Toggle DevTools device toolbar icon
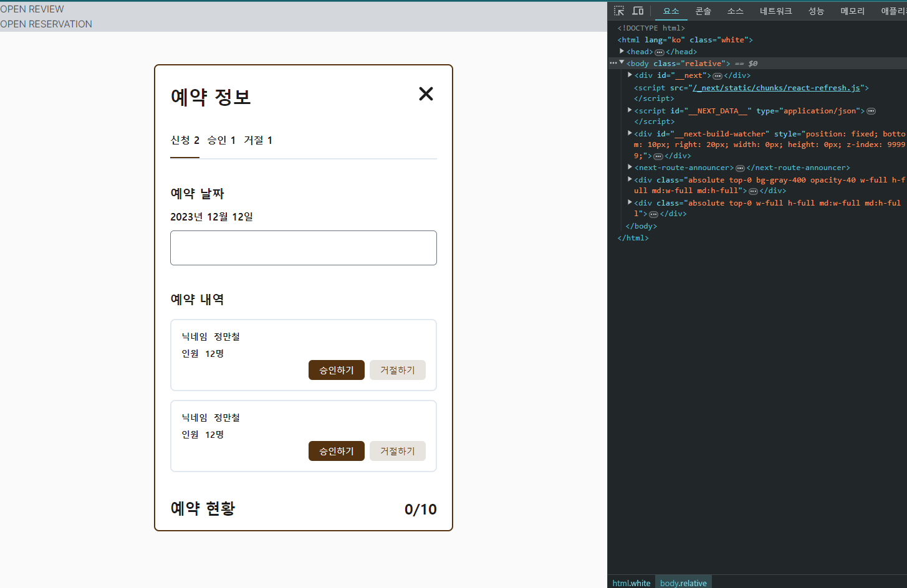Viewport: 907px width, 588px height. pos(638,11)
